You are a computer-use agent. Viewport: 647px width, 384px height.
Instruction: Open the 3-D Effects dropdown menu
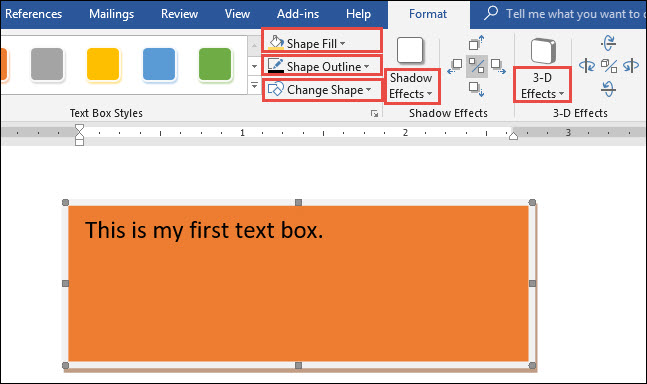542,85
